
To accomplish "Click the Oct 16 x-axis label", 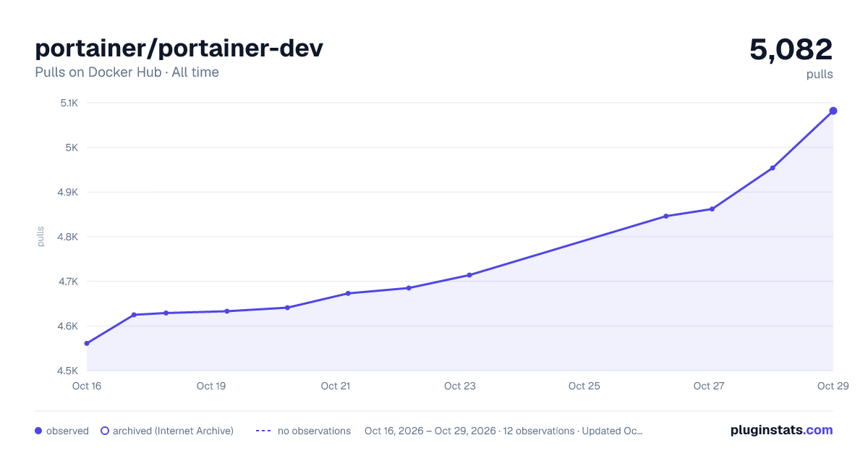I will tap(87, 386).
